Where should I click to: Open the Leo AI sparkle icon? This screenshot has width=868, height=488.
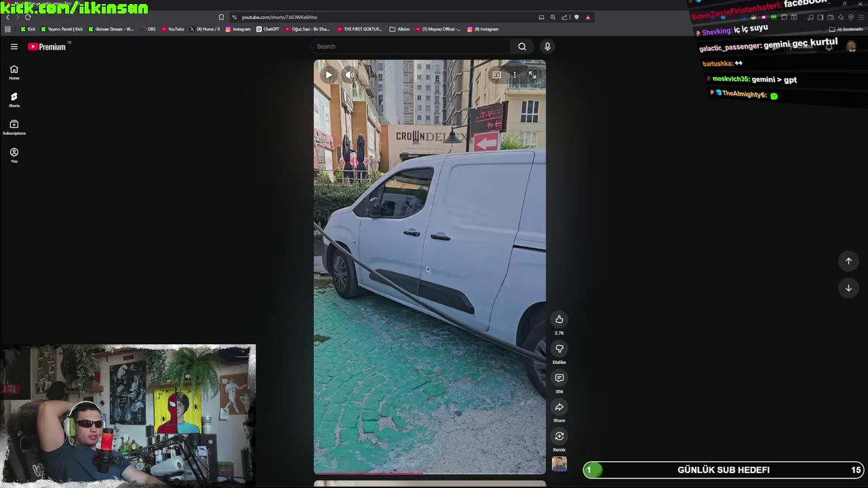[x=841, y=17]
